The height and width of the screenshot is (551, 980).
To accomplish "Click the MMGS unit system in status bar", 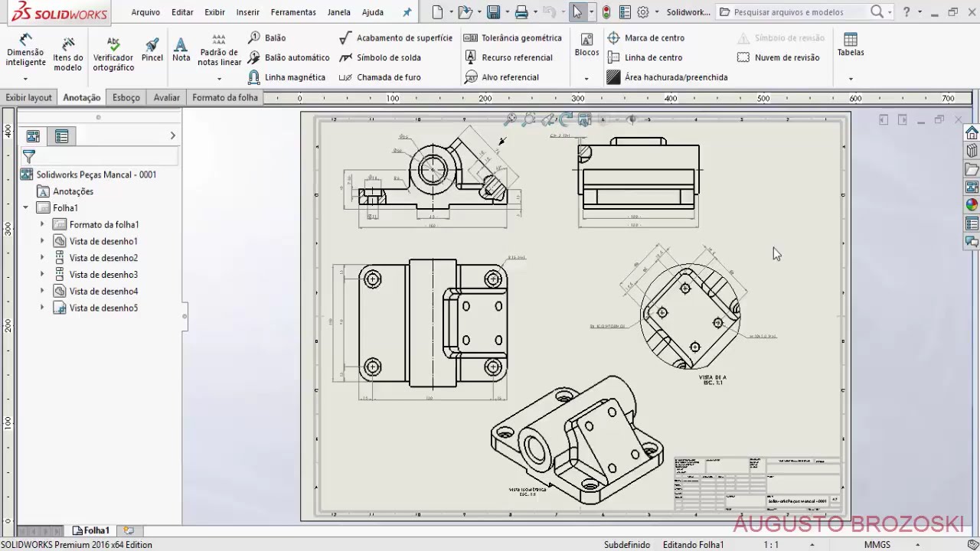I will 877,545.
